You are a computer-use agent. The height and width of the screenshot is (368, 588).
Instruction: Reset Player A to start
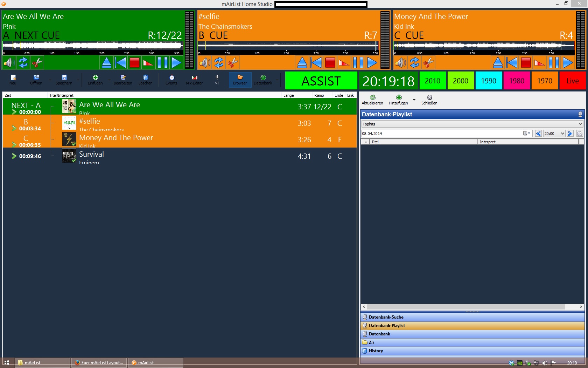pos(120,63)
